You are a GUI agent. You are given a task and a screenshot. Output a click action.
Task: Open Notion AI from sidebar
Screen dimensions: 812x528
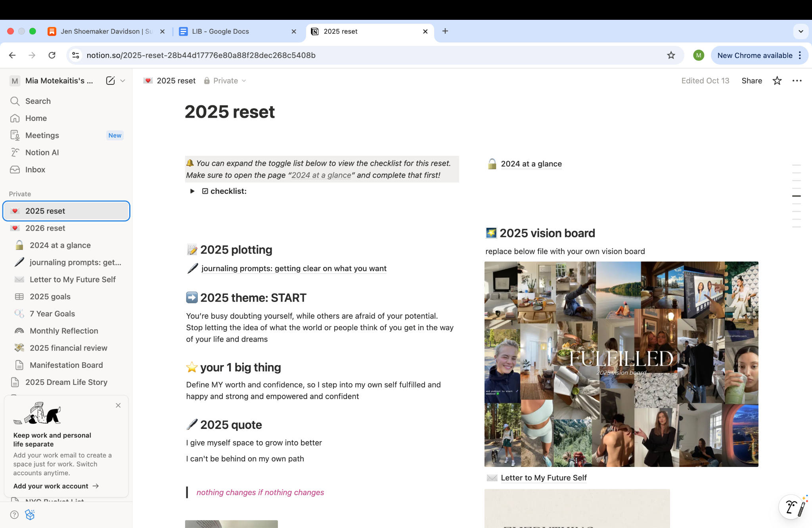point(42,153)
